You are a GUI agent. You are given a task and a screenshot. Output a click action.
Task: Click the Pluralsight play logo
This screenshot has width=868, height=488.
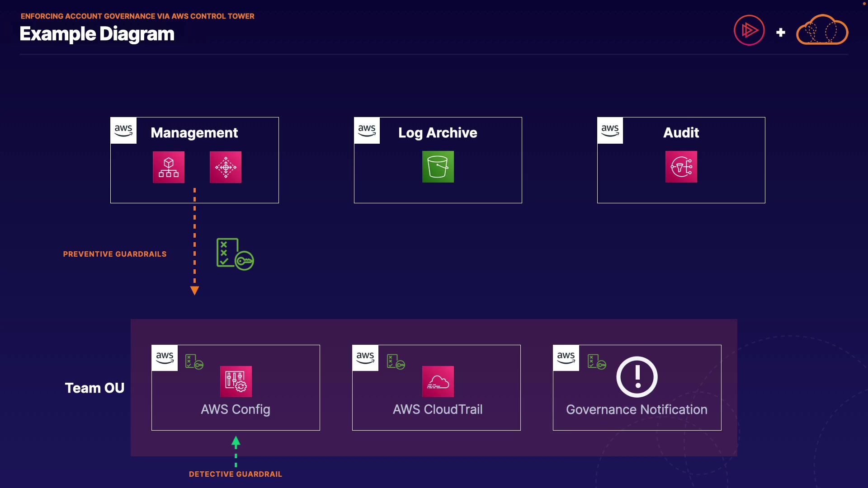[x=749, y=30]
